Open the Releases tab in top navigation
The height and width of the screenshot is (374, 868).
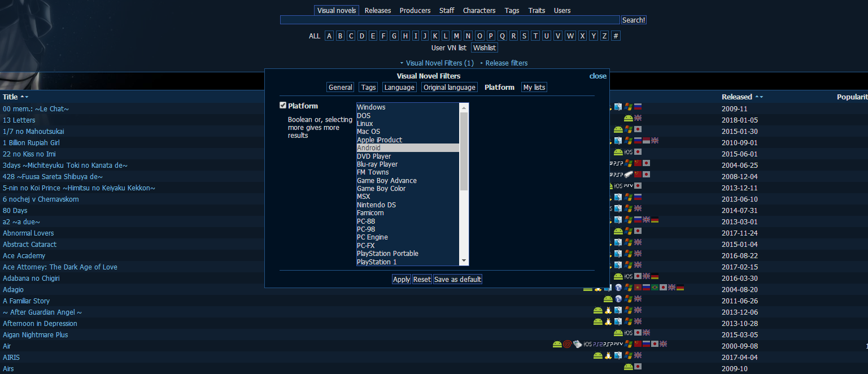378,10
